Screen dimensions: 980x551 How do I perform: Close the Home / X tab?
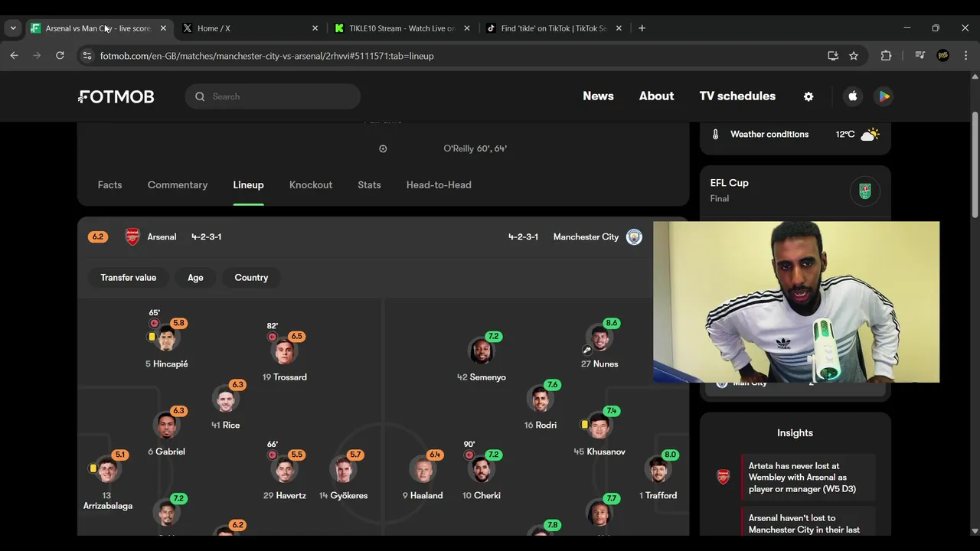tap(315, 28)
